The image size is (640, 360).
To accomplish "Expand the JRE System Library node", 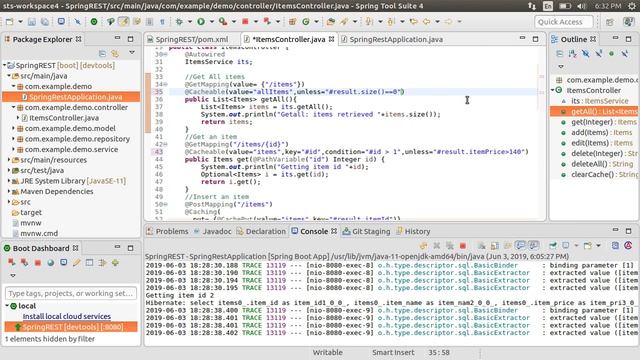I will pos(9,181).
